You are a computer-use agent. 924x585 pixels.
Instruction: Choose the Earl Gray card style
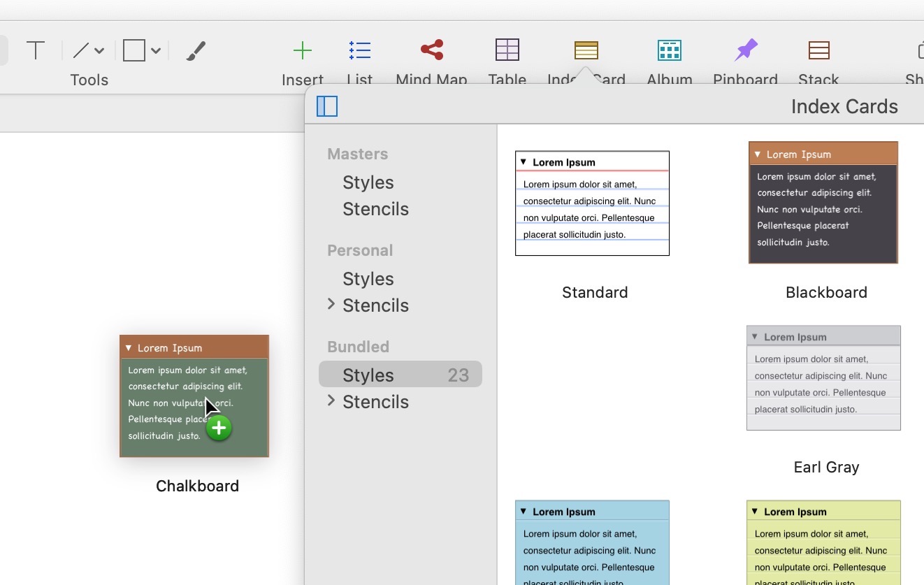click(823, 378)
